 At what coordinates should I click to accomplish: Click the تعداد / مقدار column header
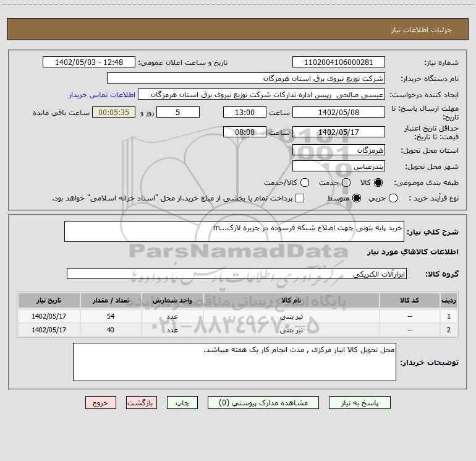(111, 300)
